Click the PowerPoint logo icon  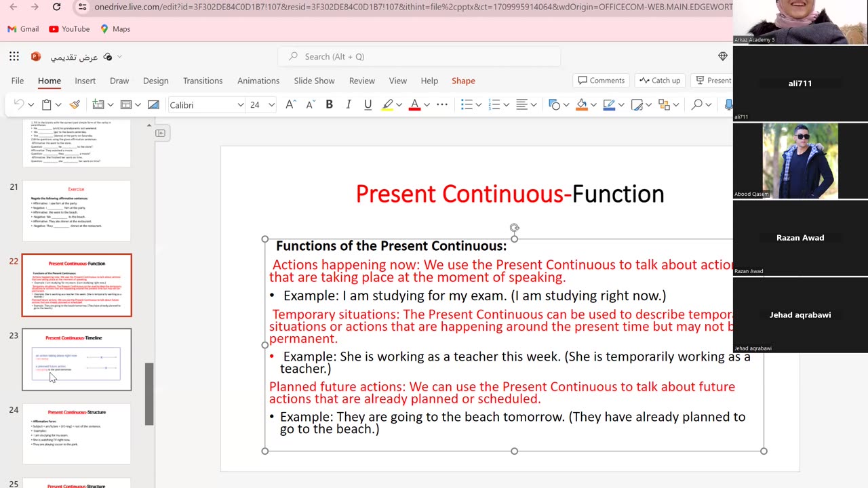point(36,57)
